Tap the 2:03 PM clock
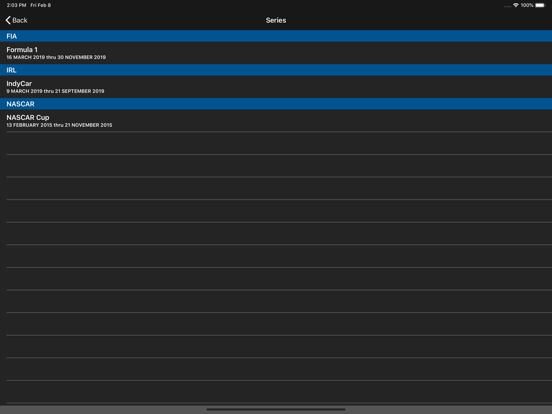 point(17,5)
